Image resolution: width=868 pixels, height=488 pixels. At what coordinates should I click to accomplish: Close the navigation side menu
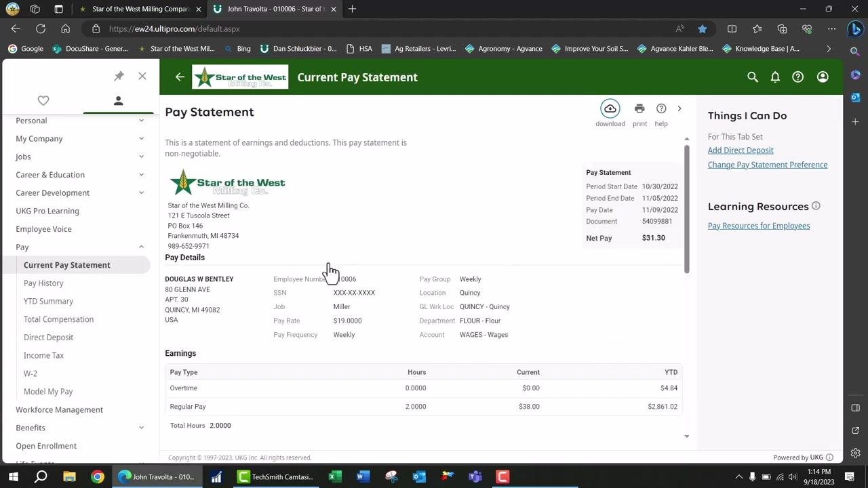click(142, 76)
